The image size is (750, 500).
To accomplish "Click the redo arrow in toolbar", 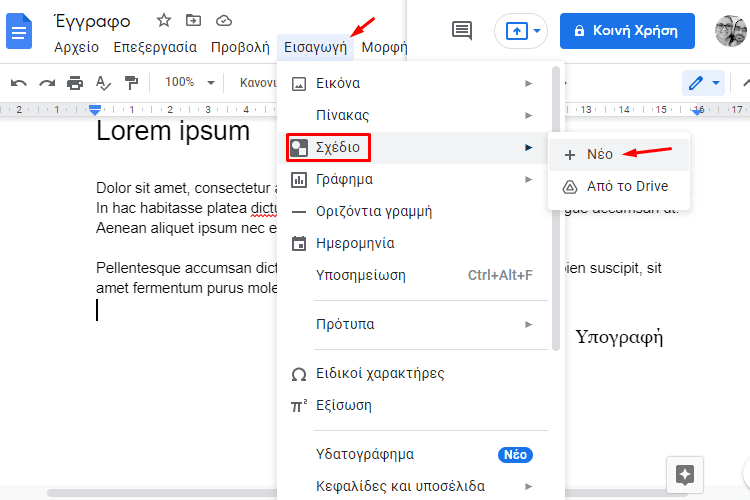I will [47, 83].
